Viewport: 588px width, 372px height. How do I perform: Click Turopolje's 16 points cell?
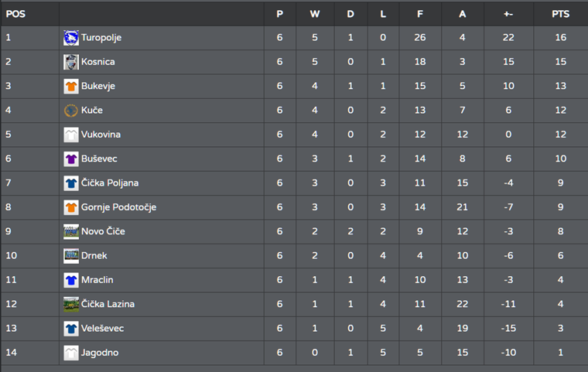point(561,37)
